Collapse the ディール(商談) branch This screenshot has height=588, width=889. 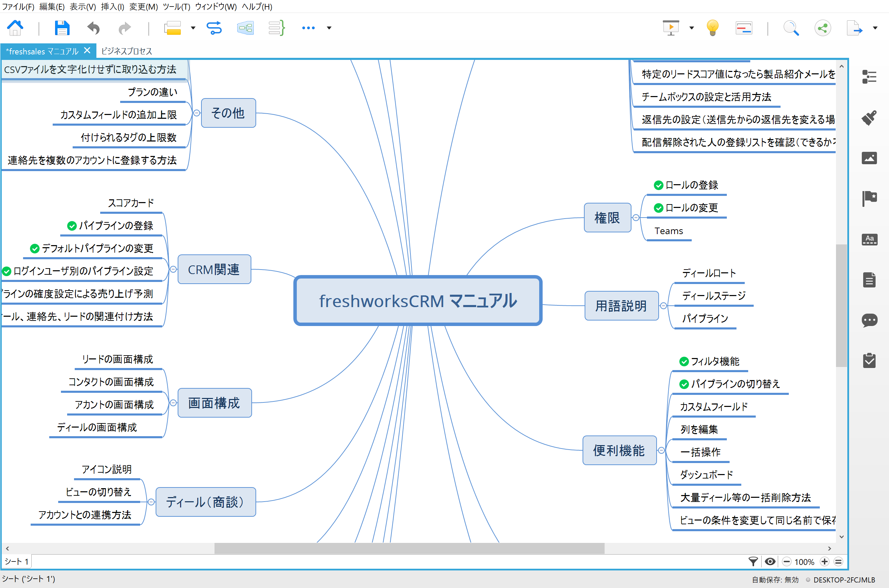click(151, 502)
